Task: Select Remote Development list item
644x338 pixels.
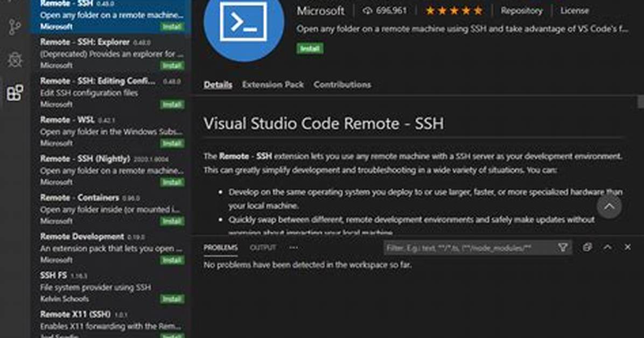Action: click(111, 248)
